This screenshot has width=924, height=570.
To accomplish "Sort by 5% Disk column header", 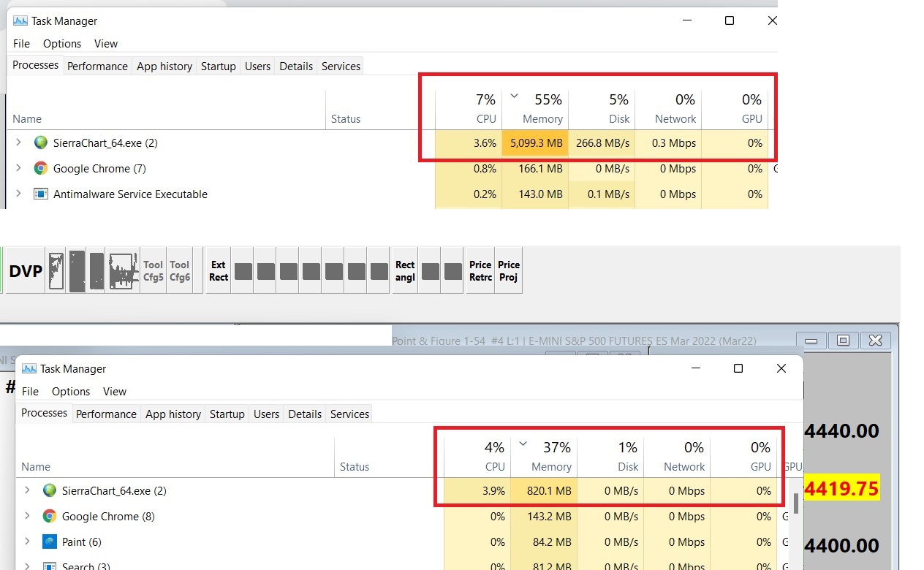I will pyautogui.click(x=602, y=108).
